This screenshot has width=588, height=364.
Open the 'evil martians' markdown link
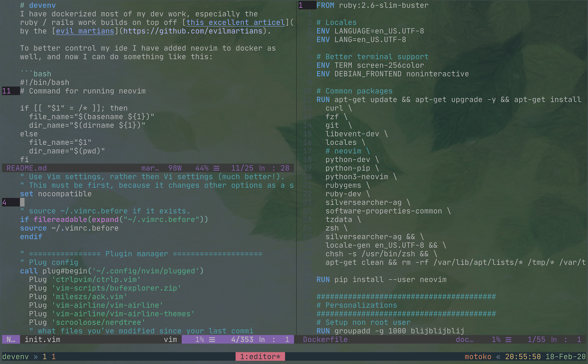click(85, 31)
